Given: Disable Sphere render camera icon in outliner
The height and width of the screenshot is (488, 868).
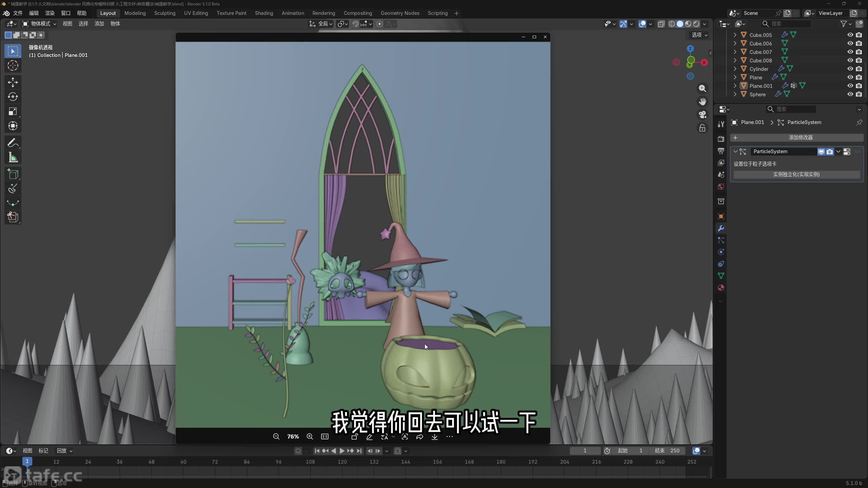Looking at the screenshot, I should coord(859,94).
